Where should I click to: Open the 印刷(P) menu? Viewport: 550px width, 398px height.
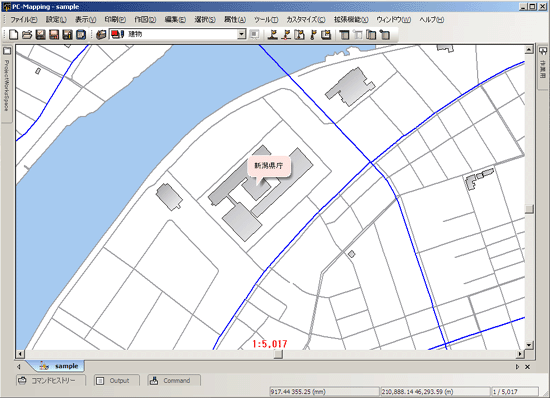pyautogui.click(x=115, y=20)
